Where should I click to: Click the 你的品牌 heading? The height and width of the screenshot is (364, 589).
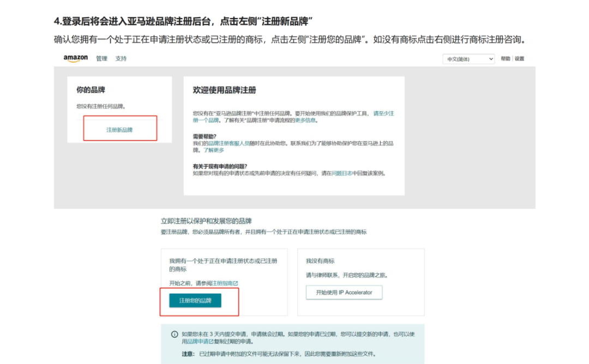[x=91, y=90]
